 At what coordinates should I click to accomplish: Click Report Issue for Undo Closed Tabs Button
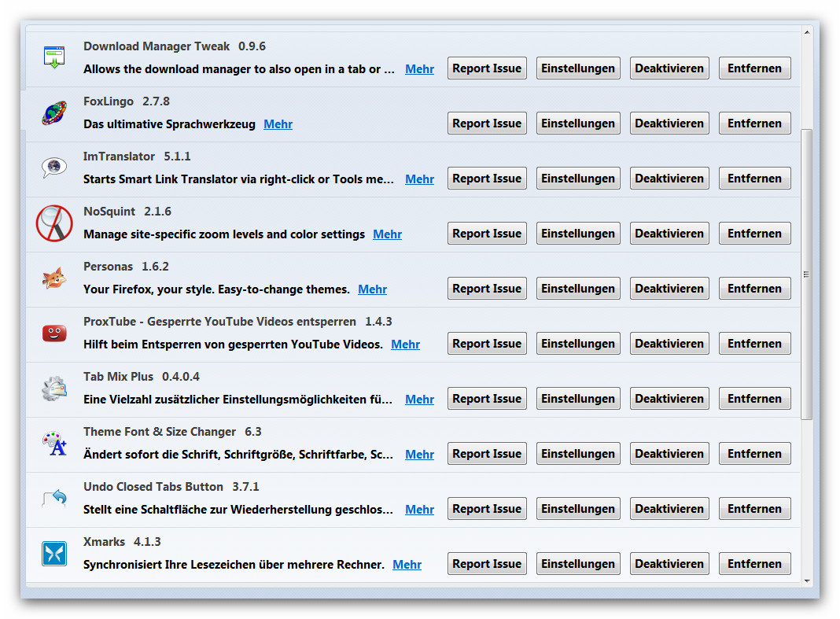[x=487, y=509]
